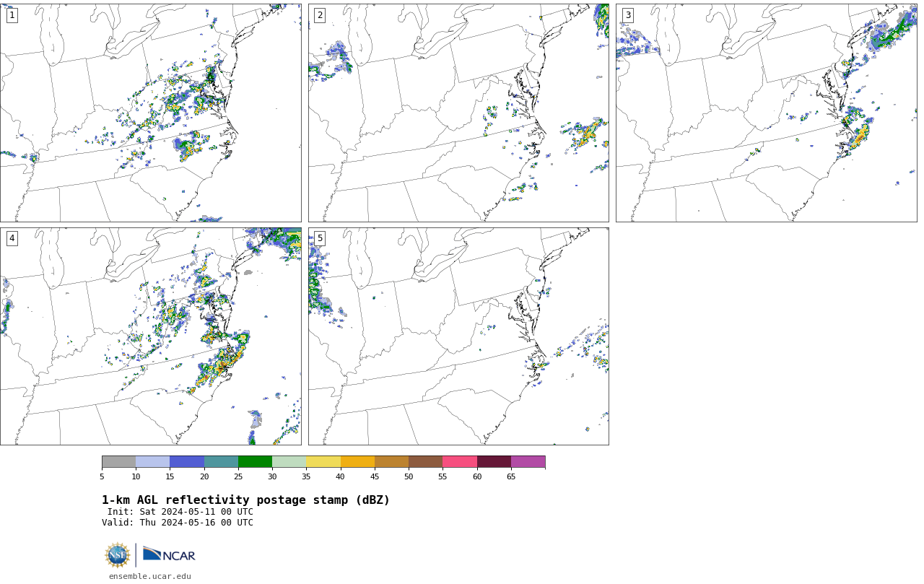Click the member number label '1'
Image resolution: width=924 pixels, height=584 pixels.
pos(12,15)
